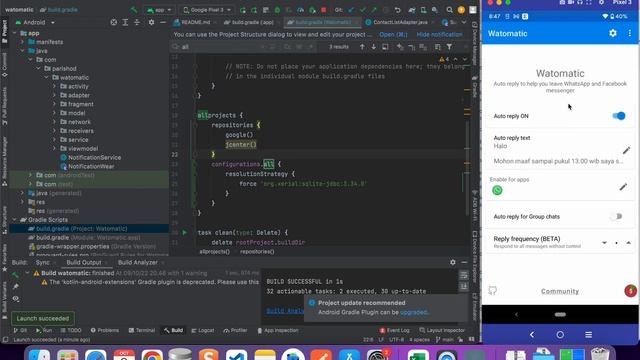
Task: Click pin icon in Build panel sidebar
Action: (16, 287)
